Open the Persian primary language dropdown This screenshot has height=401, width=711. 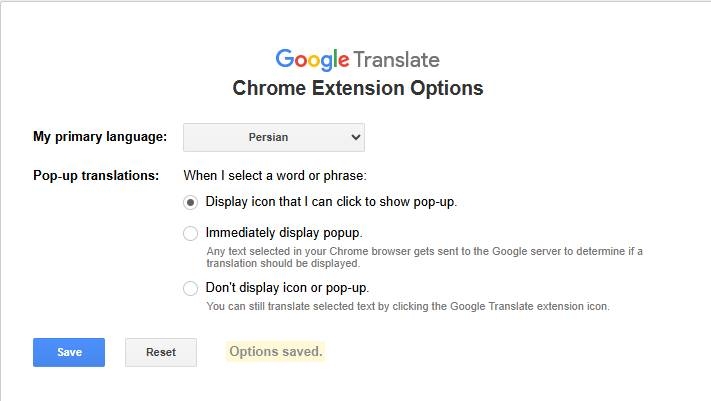click(274, 137)
